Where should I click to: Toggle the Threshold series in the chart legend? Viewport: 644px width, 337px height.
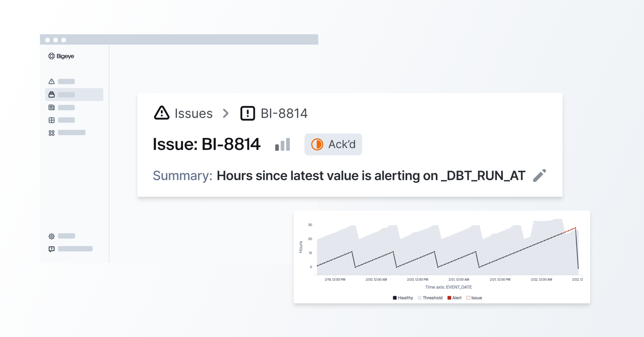(430, 298)
